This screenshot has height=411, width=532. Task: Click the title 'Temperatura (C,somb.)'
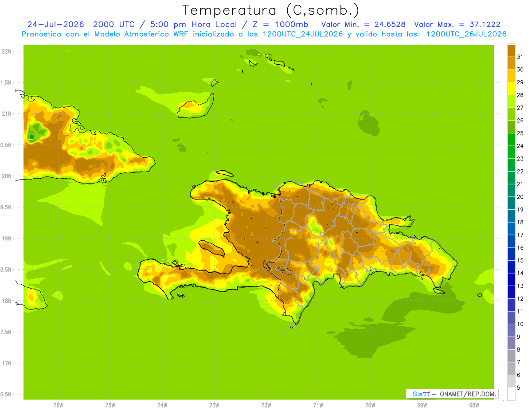pyautogui.click(x=271, y=10)
